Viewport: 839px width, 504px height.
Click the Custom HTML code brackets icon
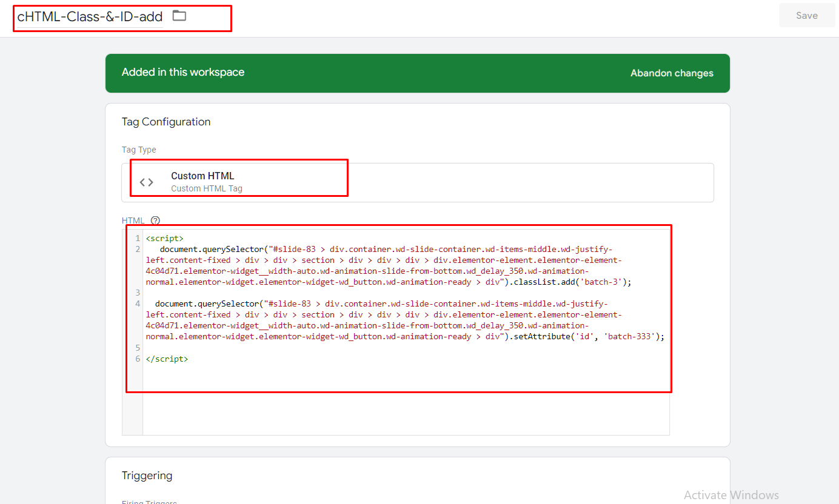click(x=147, y=182)
